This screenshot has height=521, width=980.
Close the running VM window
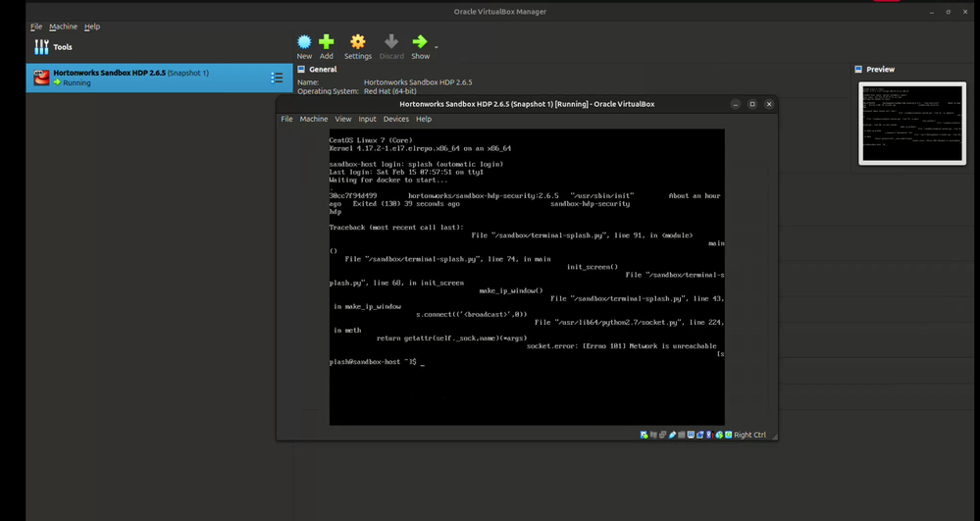click(769, 104)
